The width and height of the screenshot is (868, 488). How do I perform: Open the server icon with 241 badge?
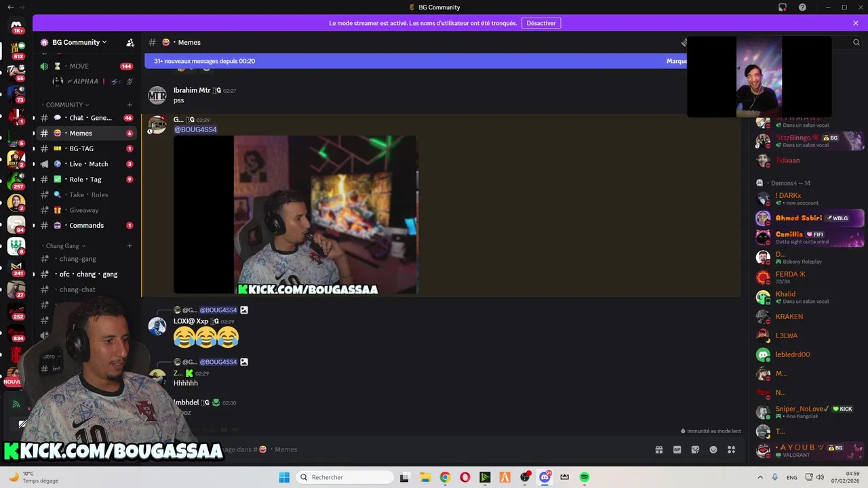(16, 267)
